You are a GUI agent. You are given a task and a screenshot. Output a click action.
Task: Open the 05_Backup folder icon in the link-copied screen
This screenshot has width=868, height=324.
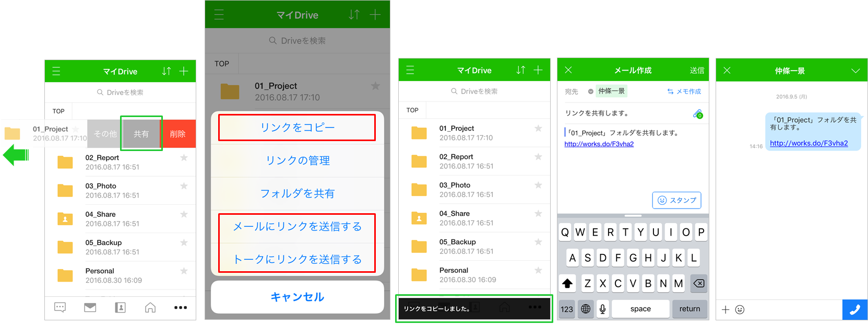(x=419, y=246)
